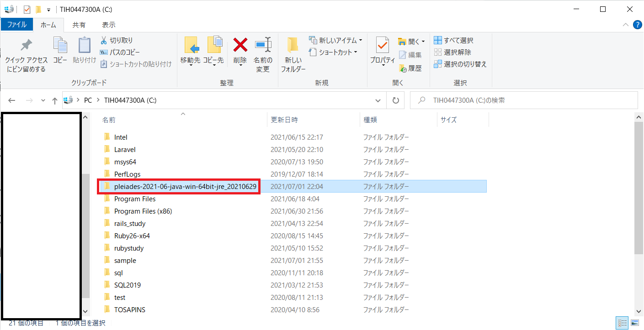Switch to the Share (共有) tab
Screen dimensions: 644x330
click(x=79, y=25)
